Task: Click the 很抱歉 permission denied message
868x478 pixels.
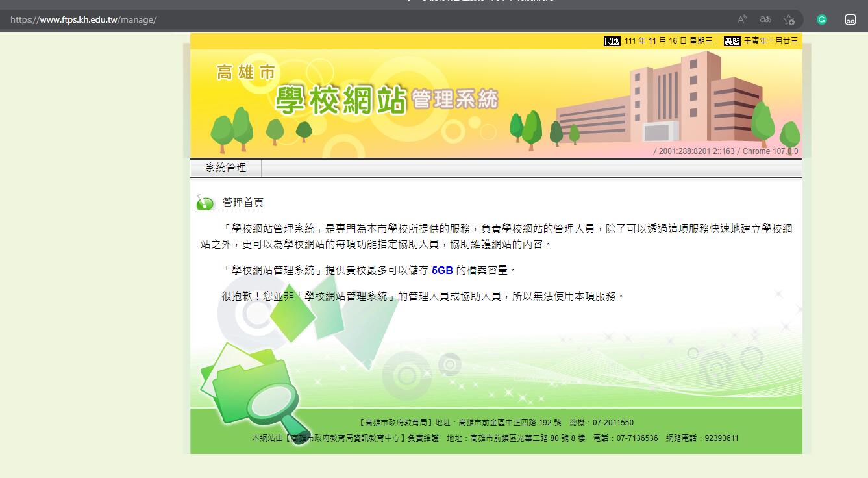Action: [x=423, y=296]
